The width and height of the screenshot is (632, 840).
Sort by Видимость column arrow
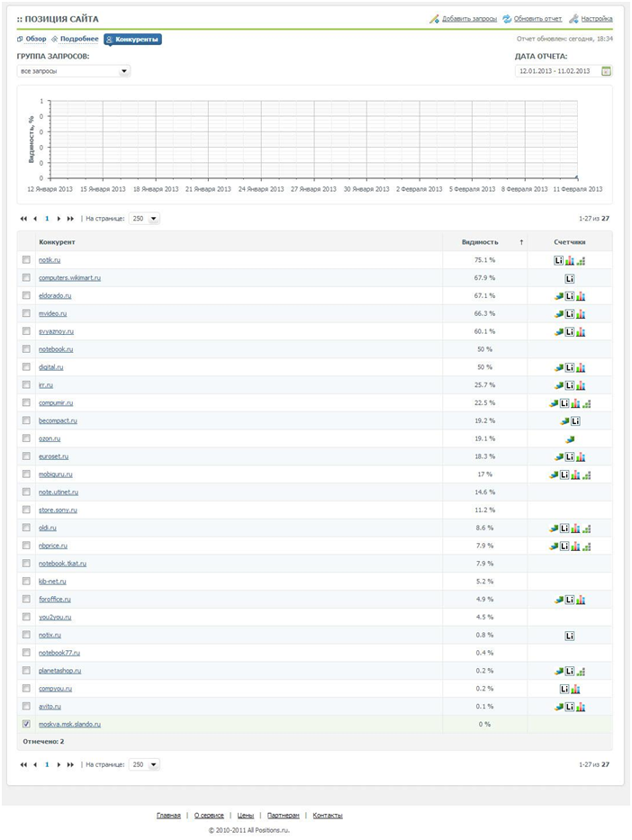[x=521, y=242]
